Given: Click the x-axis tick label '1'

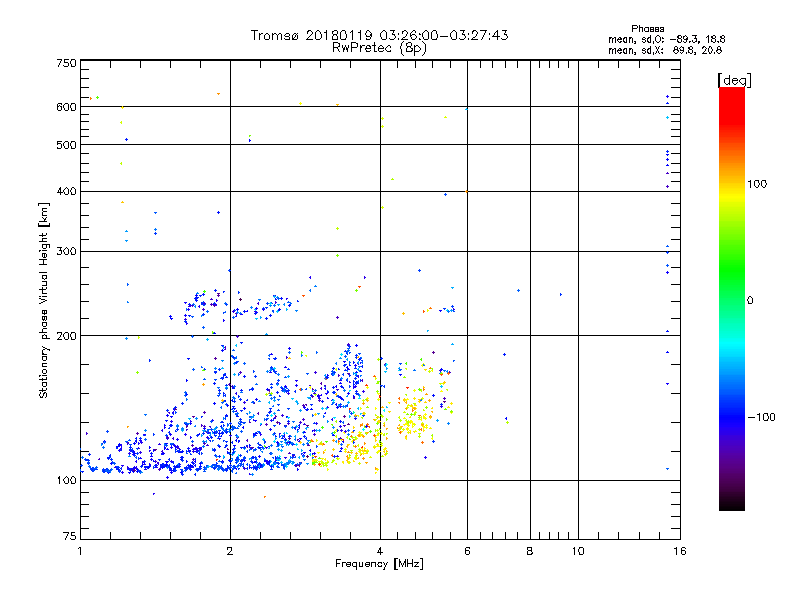Looking at the screenshot, I should point(80,551).
